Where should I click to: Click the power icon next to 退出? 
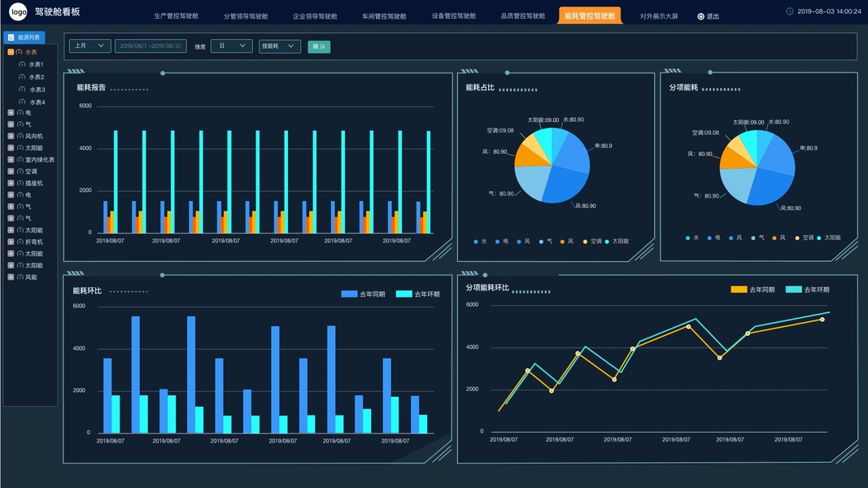[700, 16]
